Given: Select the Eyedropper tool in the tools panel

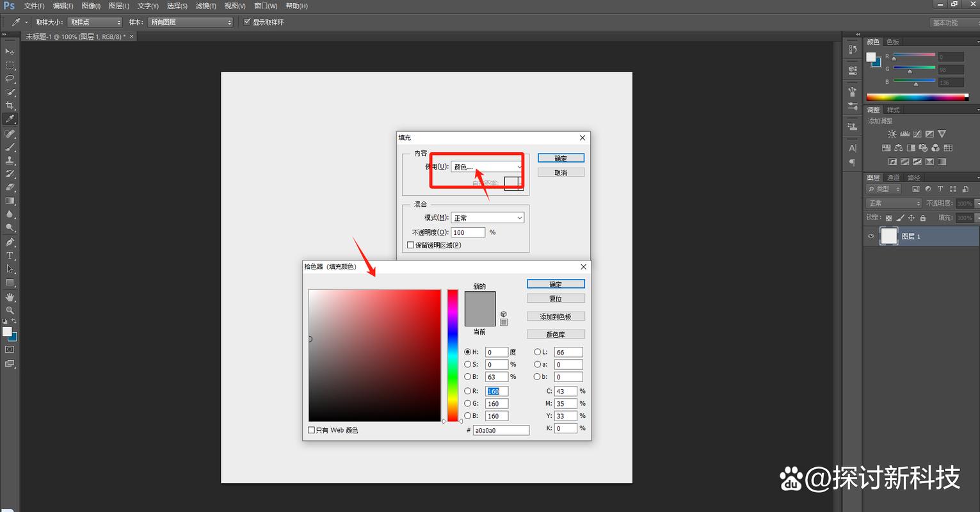Looking at the screenshot, I should click(10, 119).
